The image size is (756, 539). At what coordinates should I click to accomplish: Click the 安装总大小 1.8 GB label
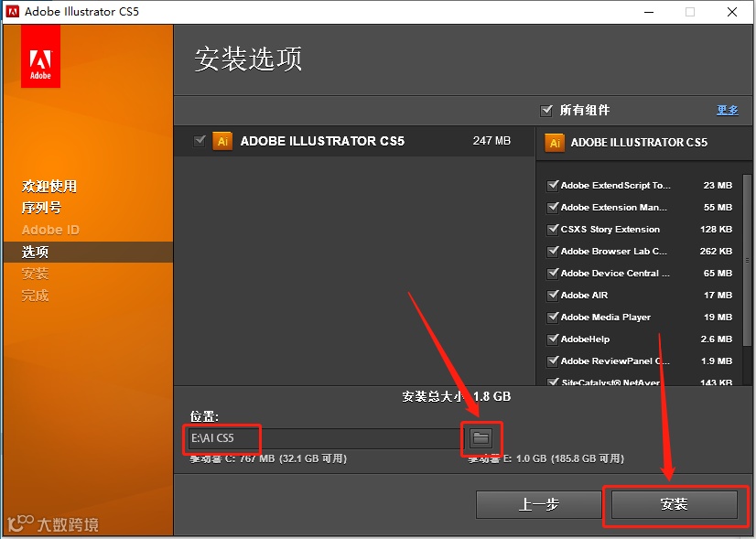(x=456, y=397)
